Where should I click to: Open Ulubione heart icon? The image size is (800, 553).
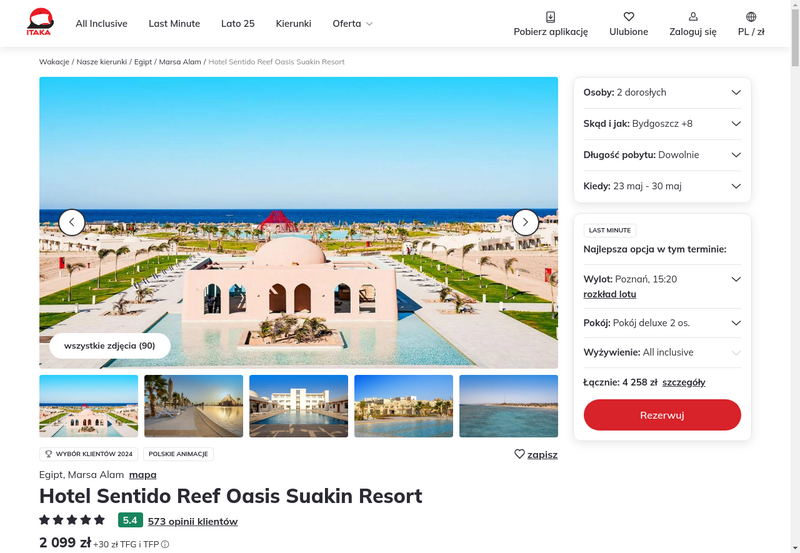coord(629,17)
